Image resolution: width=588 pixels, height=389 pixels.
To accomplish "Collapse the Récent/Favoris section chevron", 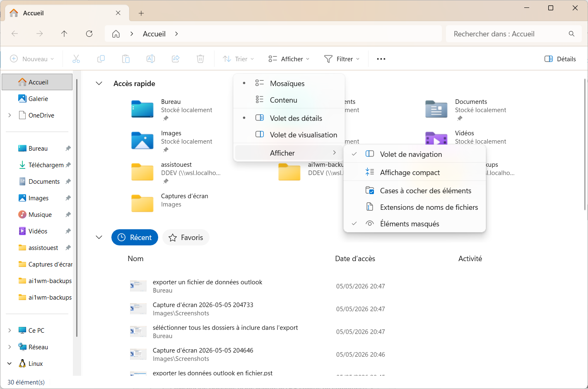I will 99,237.
